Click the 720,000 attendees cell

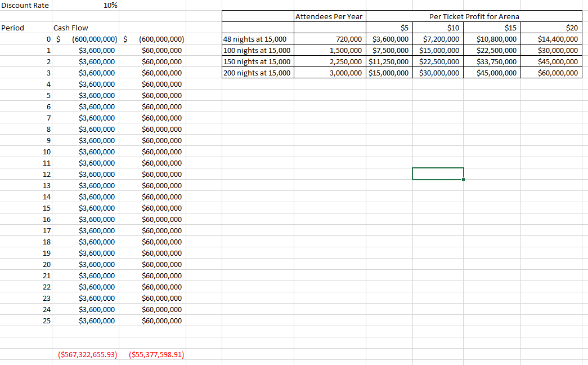pyautogui.click(x=345, y=39)
